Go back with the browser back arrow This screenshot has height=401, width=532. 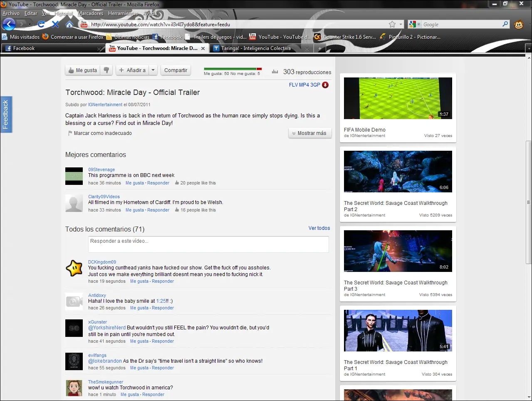[9, 24]
